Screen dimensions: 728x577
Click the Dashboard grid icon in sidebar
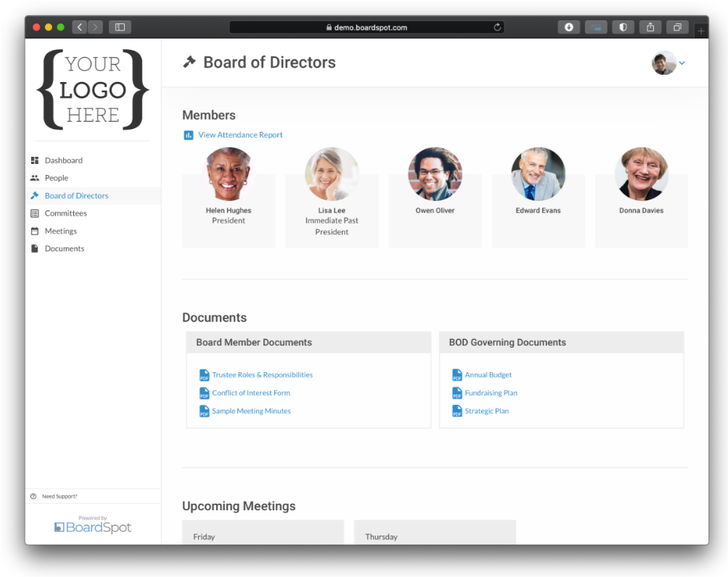click(35, 160)
